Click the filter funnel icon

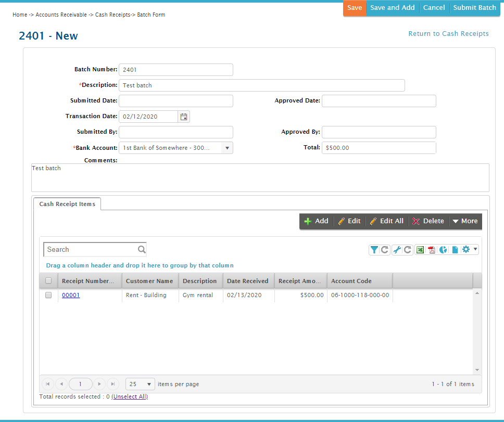tap(374, 250)
